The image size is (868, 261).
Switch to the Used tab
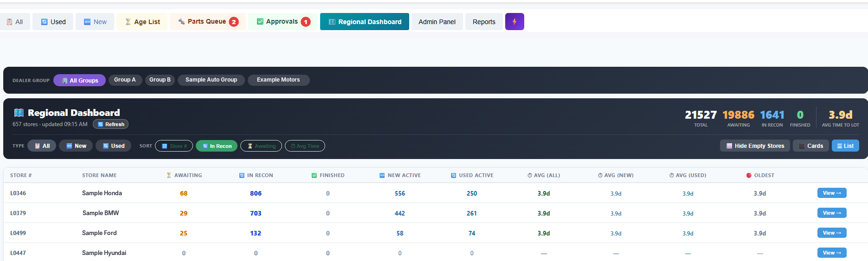coord(53,22)
